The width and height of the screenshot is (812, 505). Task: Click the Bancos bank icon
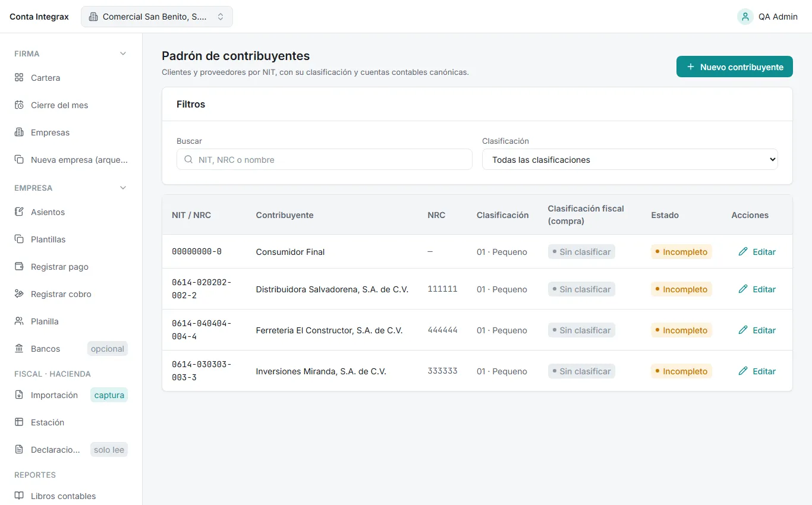pyautogui.click(x=19, y=349)
